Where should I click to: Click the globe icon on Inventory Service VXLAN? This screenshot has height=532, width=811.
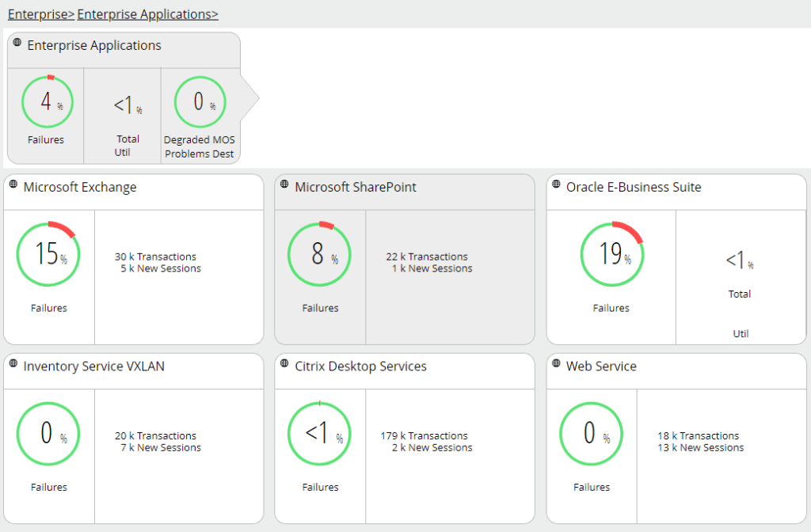coord(13,363)
